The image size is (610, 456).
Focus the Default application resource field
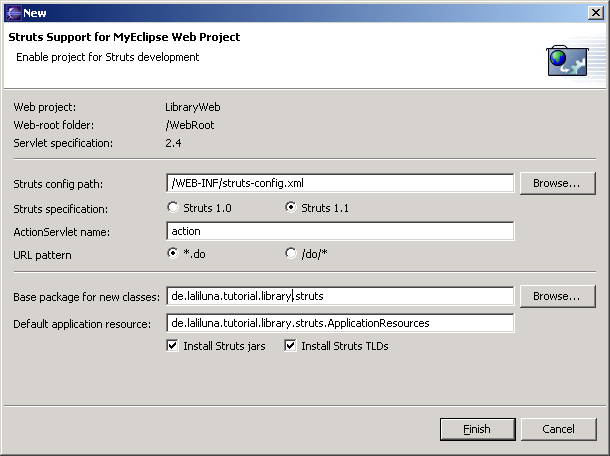pos(340,323)
